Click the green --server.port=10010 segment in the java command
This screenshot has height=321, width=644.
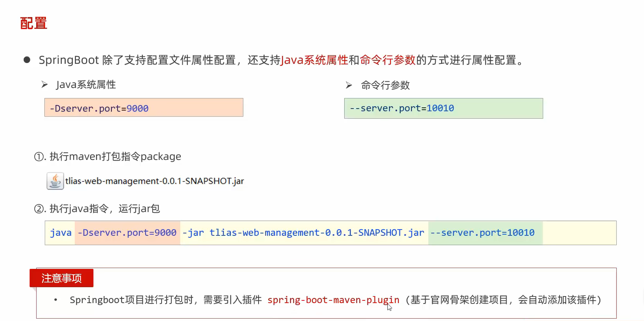pyautogui.click(x=482, y=233)
